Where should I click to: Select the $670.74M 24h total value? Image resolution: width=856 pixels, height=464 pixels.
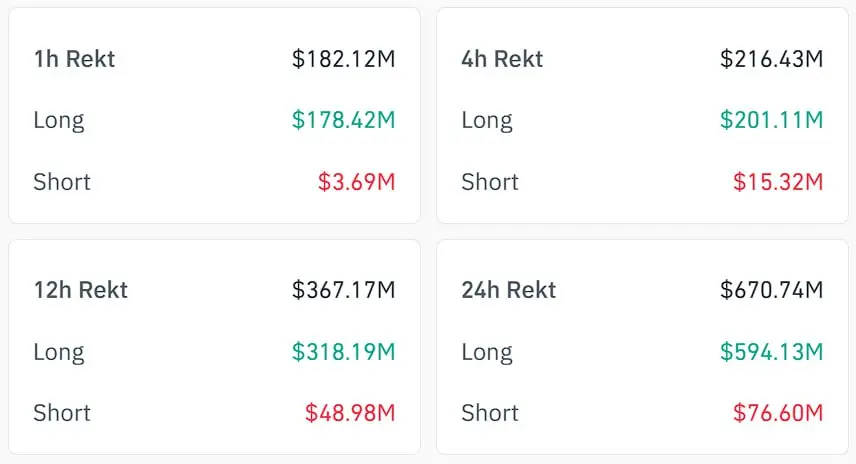coord(772,291)
